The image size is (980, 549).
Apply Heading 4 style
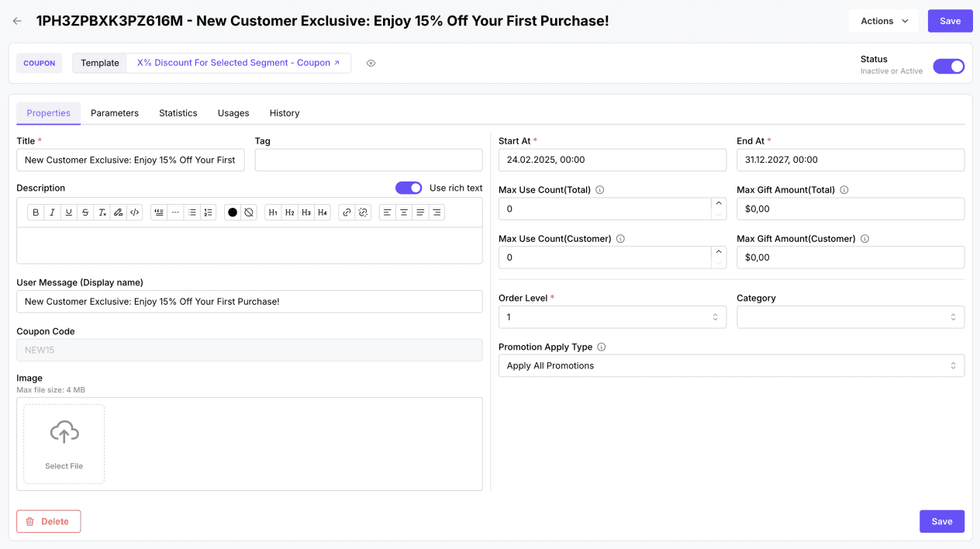click(323, 212)
